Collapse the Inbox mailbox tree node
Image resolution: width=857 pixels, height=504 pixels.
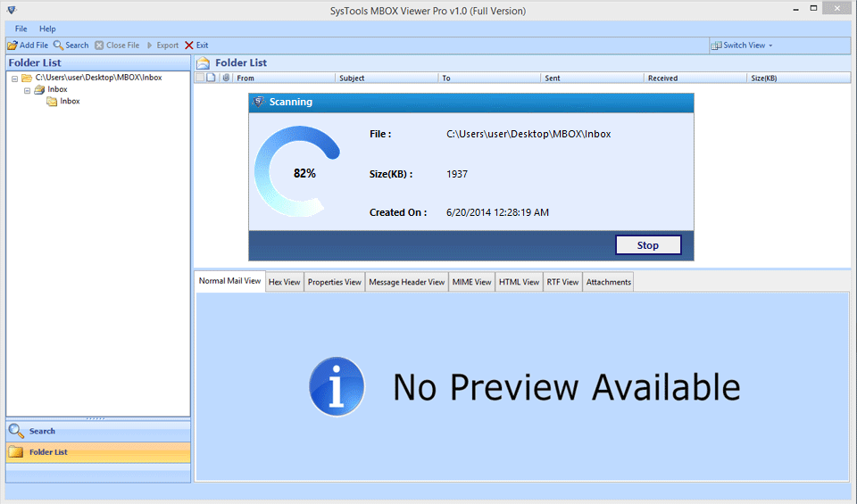(x=27, y=91)
